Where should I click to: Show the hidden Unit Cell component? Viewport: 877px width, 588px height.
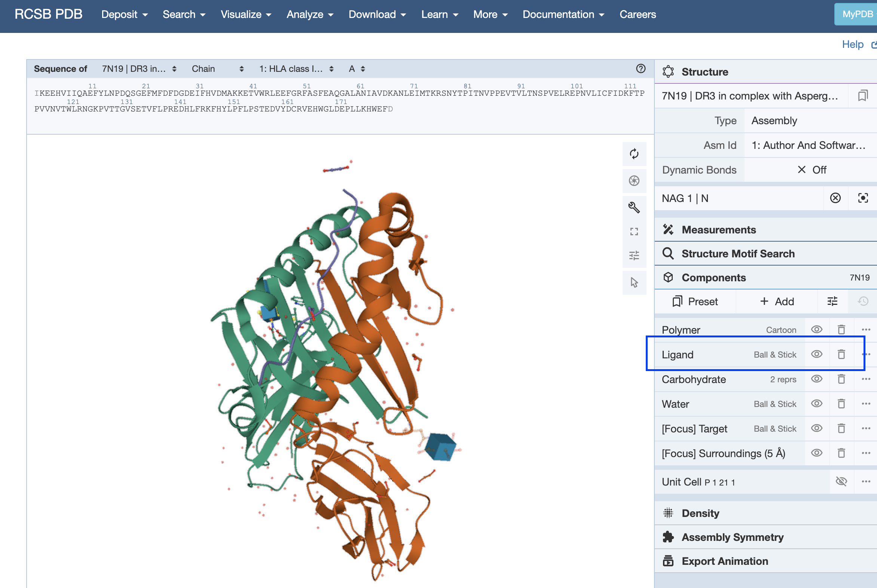tap(841, 481)
